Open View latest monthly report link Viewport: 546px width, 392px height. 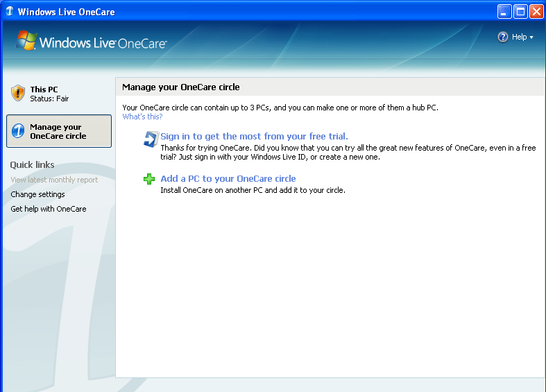pyautogui.click(x=54, y=180)
